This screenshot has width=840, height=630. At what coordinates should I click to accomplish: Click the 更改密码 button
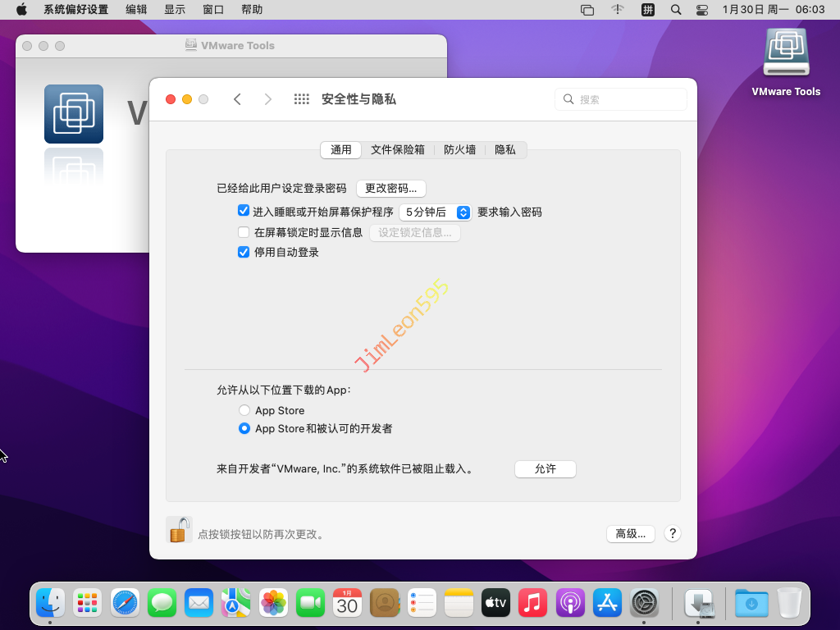pyautogui.click(x=390, y=188)
